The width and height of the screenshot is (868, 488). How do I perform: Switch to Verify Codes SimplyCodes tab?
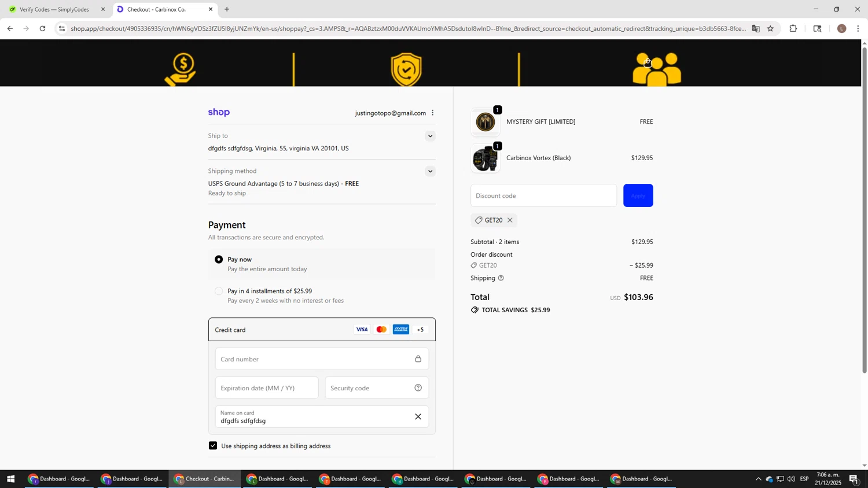55,9
